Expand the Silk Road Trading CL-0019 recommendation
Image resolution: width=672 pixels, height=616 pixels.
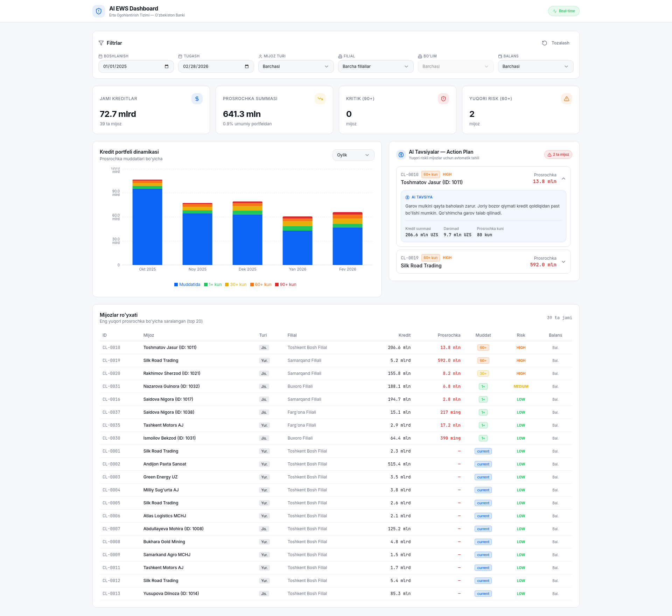coord(483,262)
